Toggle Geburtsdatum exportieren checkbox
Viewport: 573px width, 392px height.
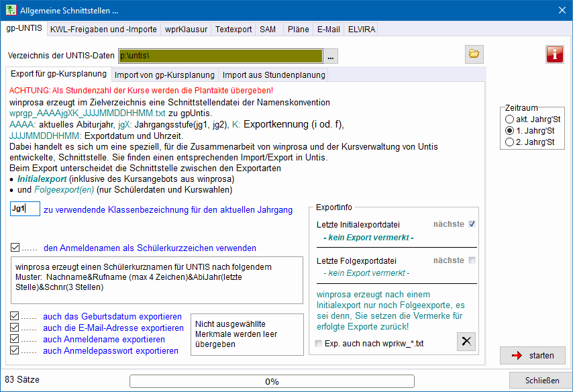[15, 316]
